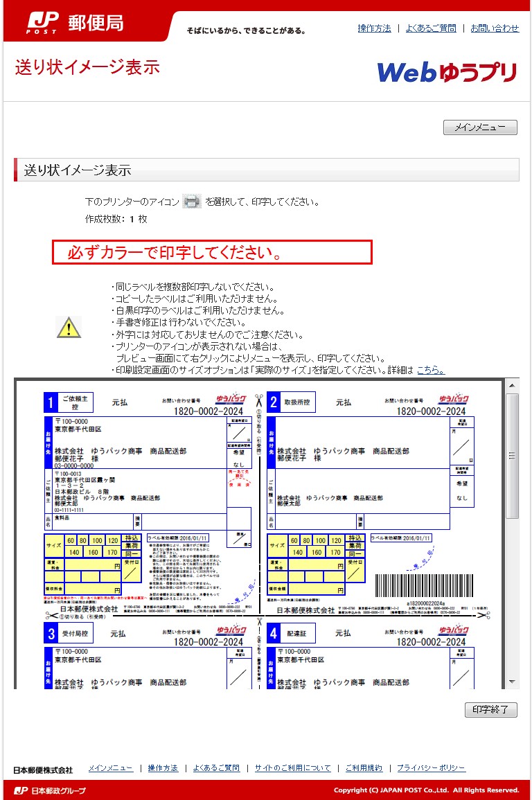Click label 1 ご依頼主控 section

coord(69,402)
